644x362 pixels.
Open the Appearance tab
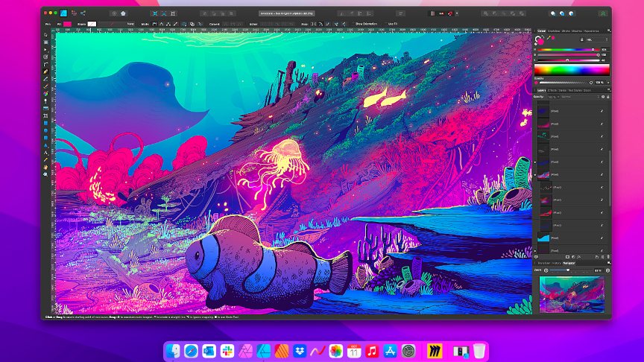(591, 31)
